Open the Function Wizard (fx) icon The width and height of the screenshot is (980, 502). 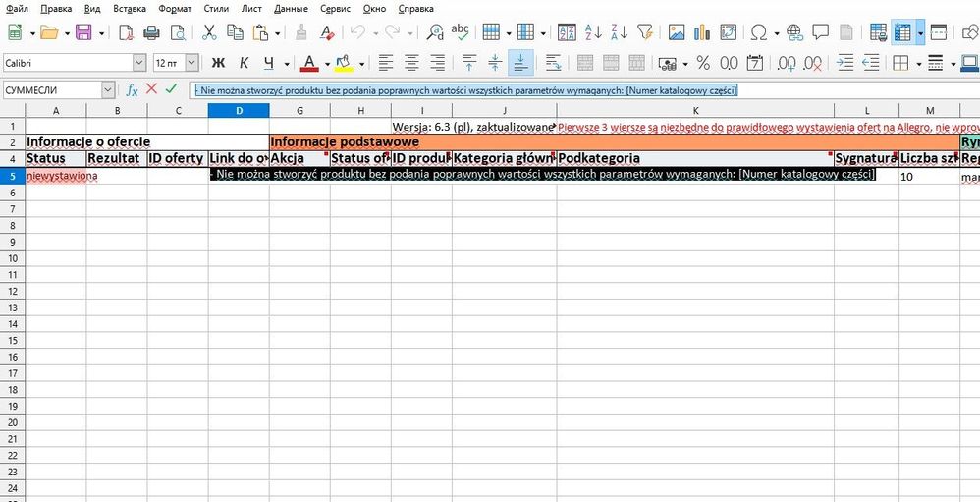(132, 90)
